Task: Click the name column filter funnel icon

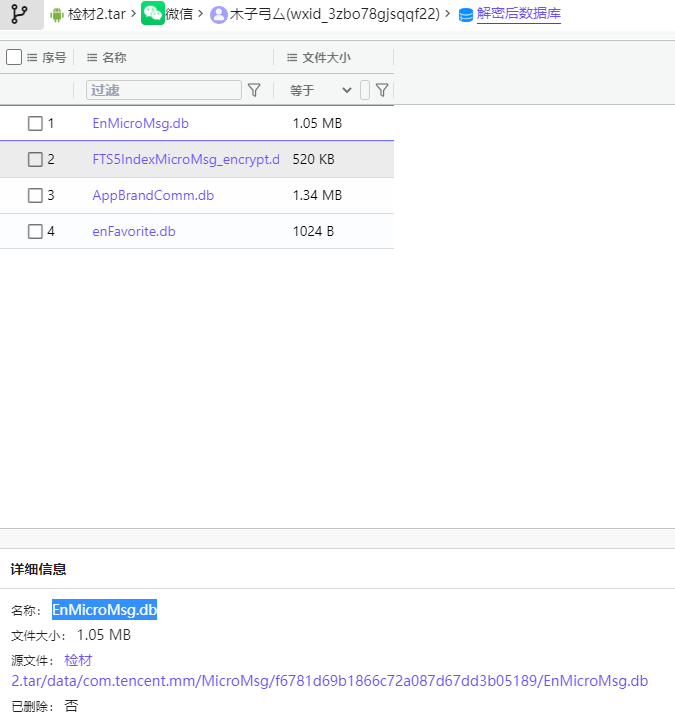Action: 254,90
